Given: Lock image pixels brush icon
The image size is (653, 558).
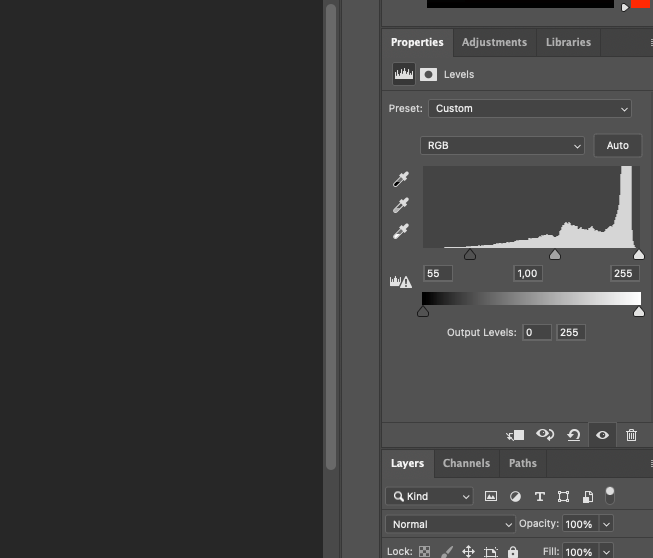Looking at the screenshot, I should pyautogui.click(x=446, y=551).
